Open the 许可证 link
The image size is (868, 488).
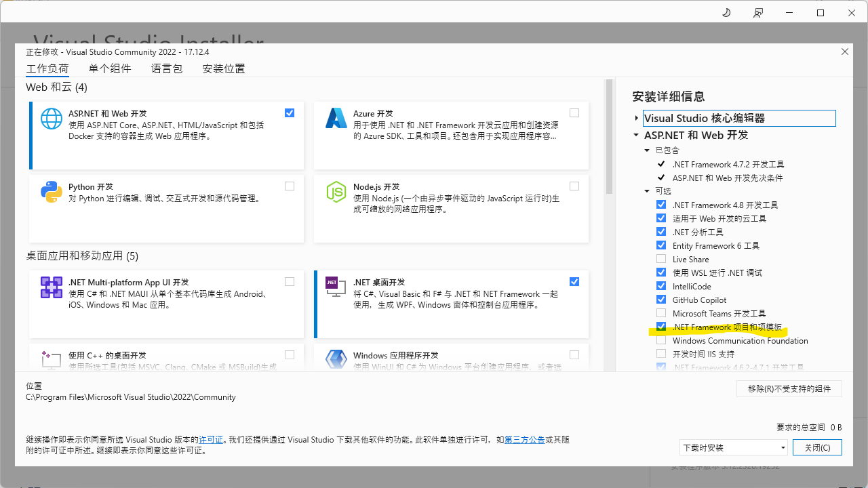coord(211,440)
